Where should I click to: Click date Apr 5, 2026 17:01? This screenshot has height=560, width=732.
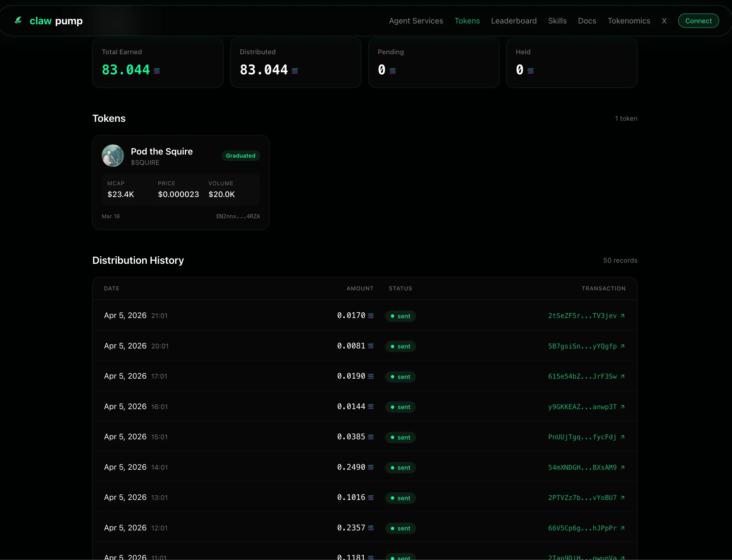pyautogui.click(x=136, y=376)
